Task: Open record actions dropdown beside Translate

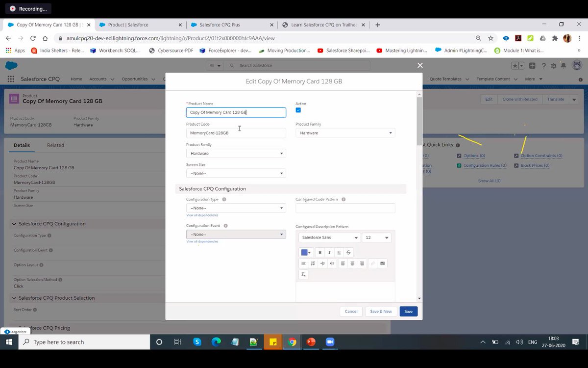Action: 573,99
